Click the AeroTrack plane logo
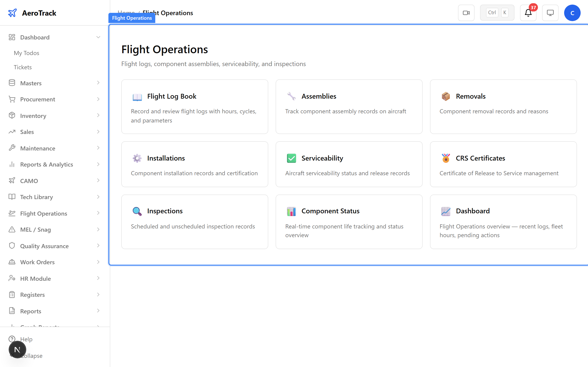Screen dimensions: 588x367 [x=12, y=13]
